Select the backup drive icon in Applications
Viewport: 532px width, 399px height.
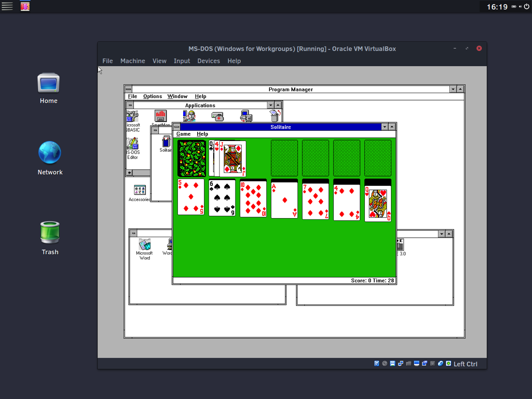coord(218,116)
